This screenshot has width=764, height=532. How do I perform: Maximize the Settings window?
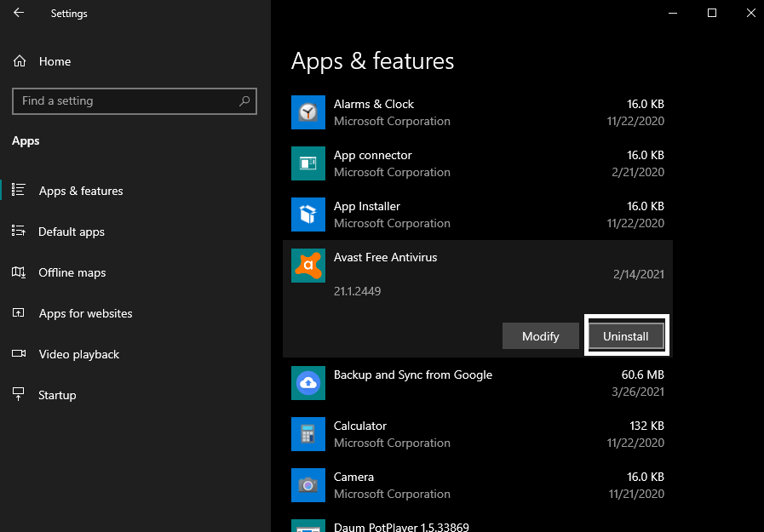[712, 13]
